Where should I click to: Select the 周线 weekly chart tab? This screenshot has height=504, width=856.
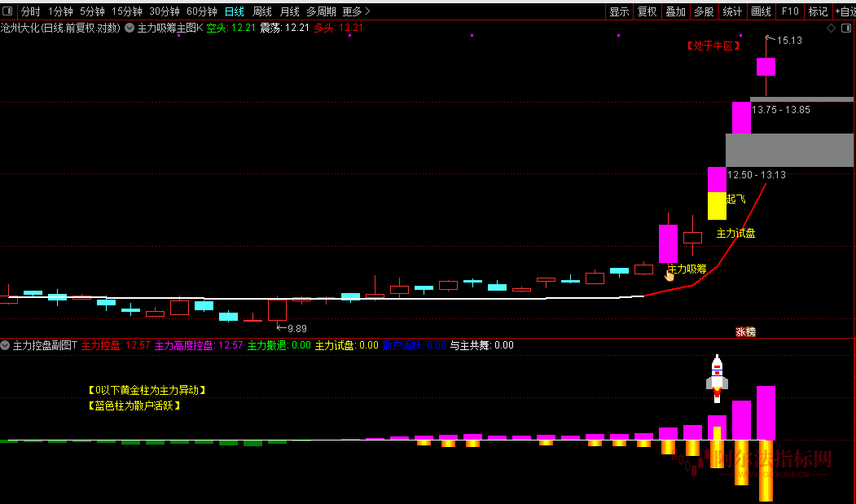[x=261, y=11]
